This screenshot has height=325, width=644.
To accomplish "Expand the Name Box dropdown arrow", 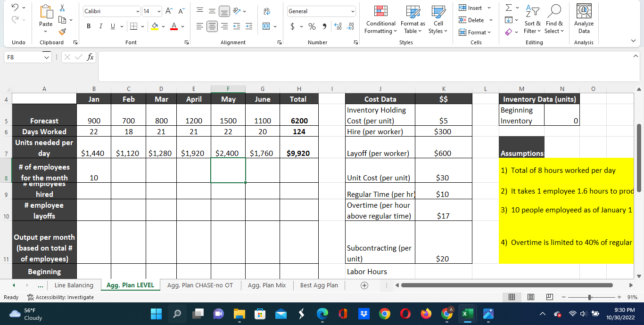I will point(46,57).
